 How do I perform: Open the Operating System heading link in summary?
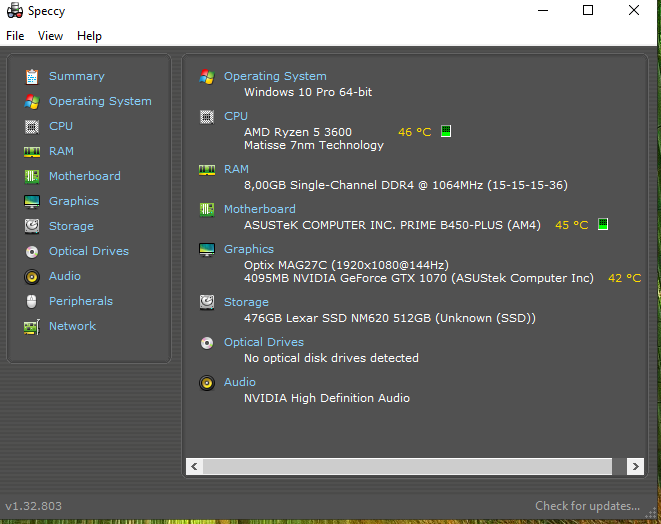point(275,76)
